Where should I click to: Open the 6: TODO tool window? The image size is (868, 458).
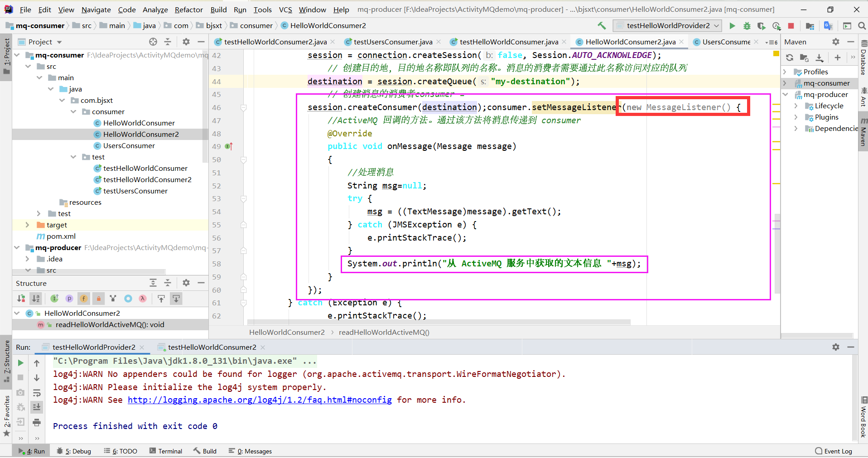coord(121,451)
